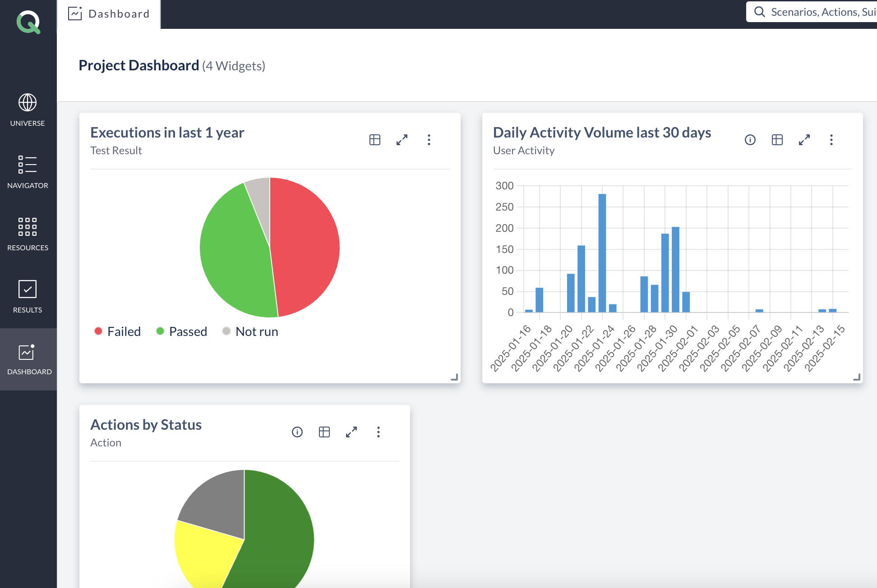The image size is (877, 588).
Task: Select the Navigator sidebar icon
Action: 28,171
